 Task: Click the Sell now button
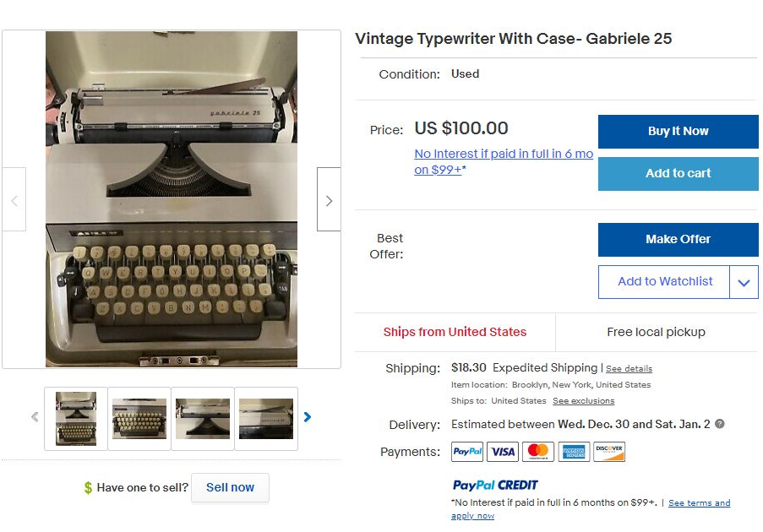click(230, 488)
